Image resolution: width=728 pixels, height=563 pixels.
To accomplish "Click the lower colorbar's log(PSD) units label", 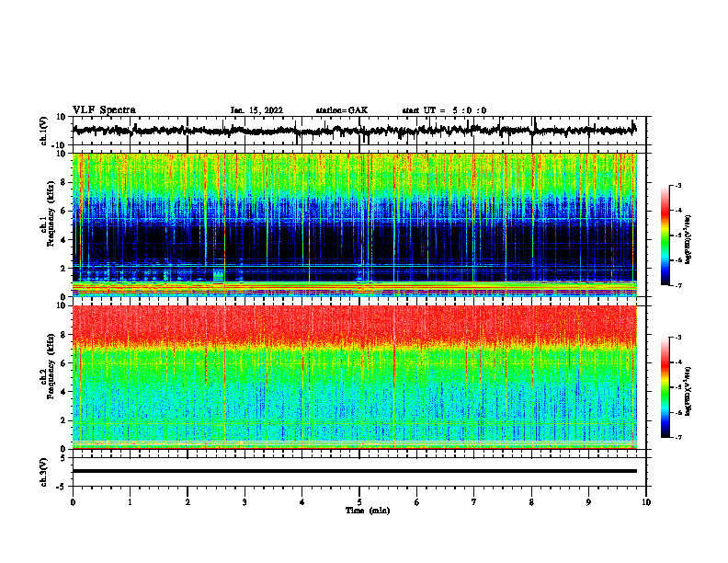I will pyautogui.click(x=689, y=391).
